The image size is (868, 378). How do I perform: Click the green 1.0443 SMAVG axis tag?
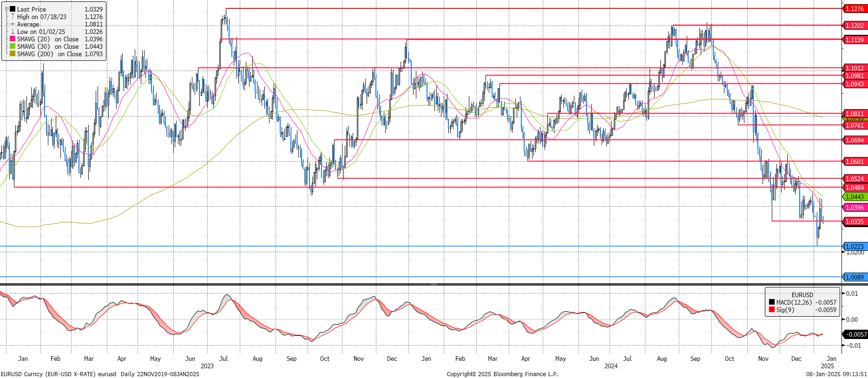click(x=855, y=197)
